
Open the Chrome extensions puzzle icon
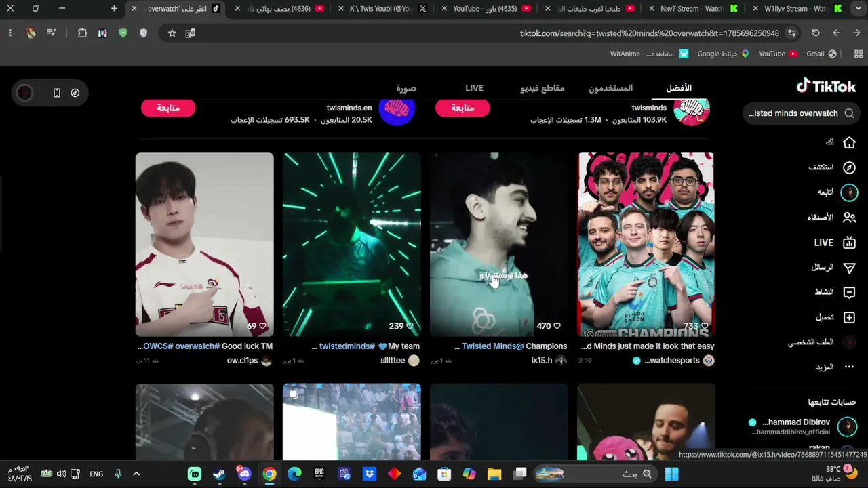[83, 33]
